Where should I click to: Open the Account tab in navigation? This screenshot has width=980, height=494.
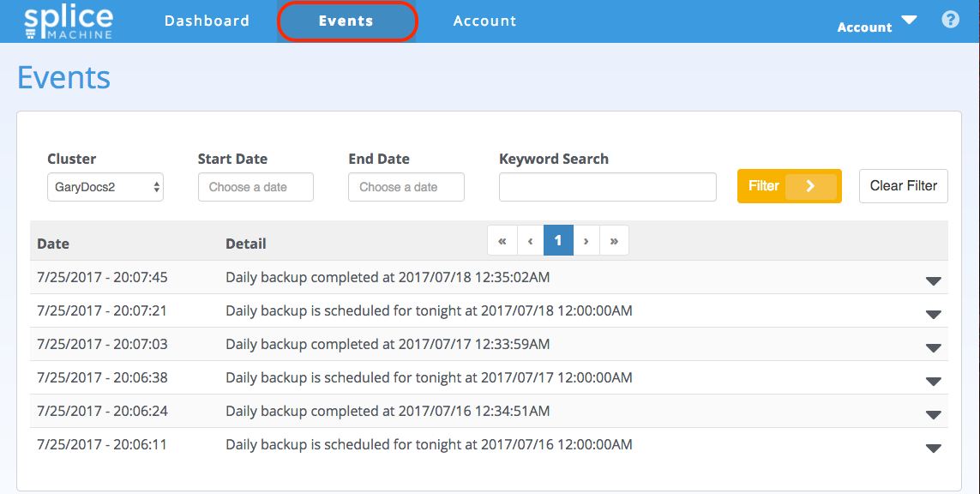tap(485, 21)
